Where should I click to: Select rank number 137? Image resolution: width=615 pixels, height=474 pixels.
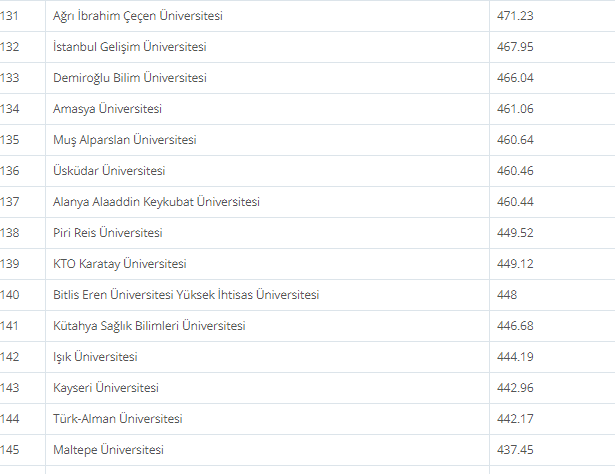click(x=9, y=202)
